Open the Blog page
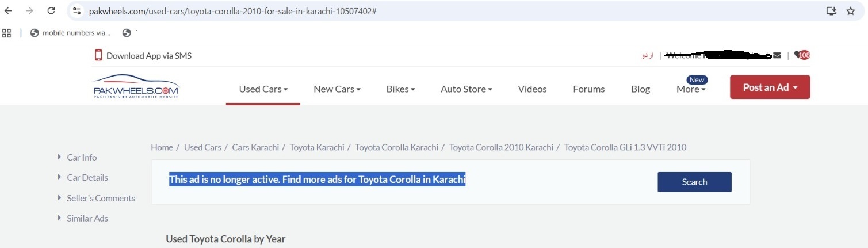Image resolution: width=868 pixels, height=248 pixels. click(640, 89)
